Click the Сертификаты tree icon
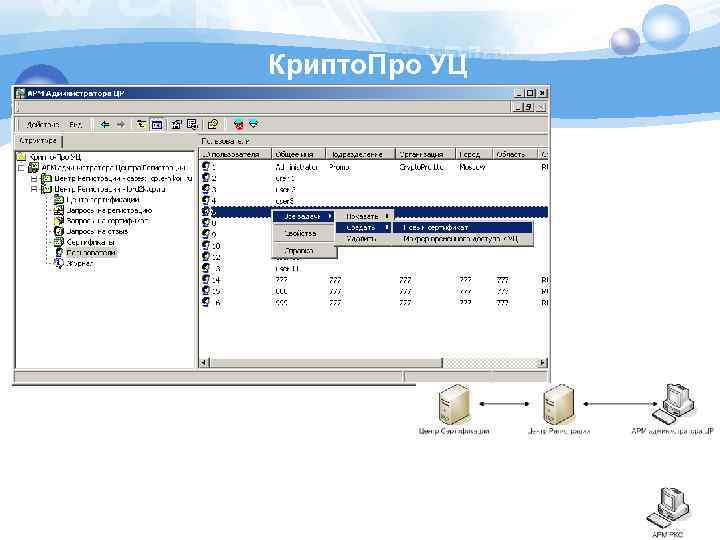Viewport: 720px width, 540px height. [x=58, y=242]
